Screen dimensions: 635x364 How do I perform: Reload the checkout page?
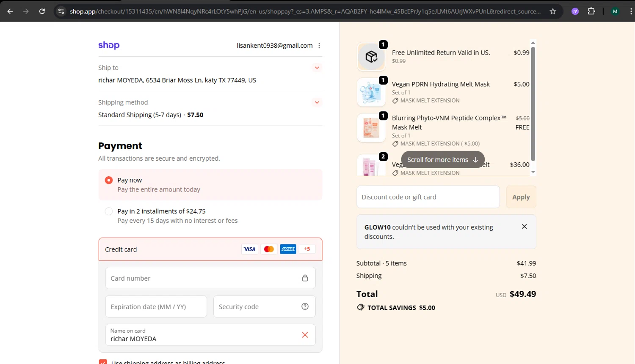pyautogui.click(x=42, y=11)
